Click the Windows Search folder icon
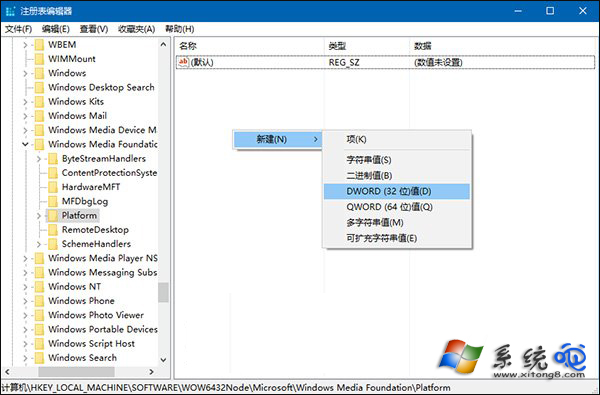 click(39, 358)
